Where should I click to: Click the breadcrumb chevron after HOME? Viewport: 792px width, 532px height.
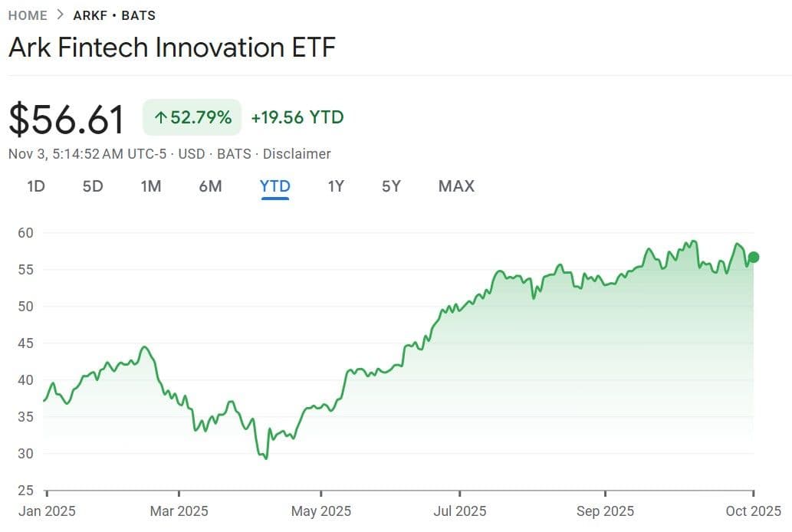click(x=61, y=15)
